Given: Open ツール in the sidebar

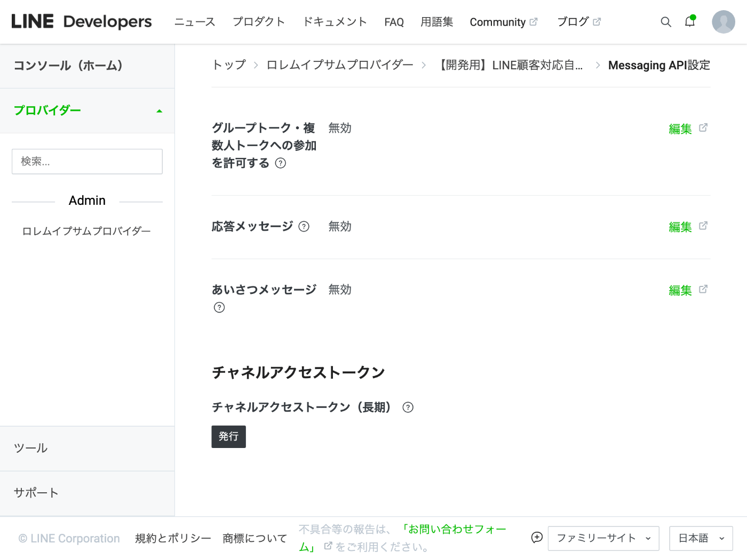Looking at the screenshot, I should click(x=87, y=449).
